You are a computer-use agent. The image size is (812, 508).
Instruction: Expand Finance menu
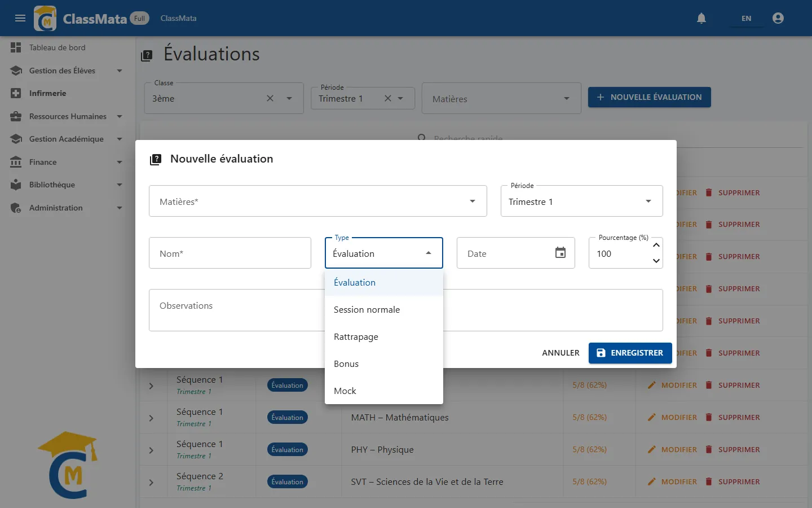68,162
